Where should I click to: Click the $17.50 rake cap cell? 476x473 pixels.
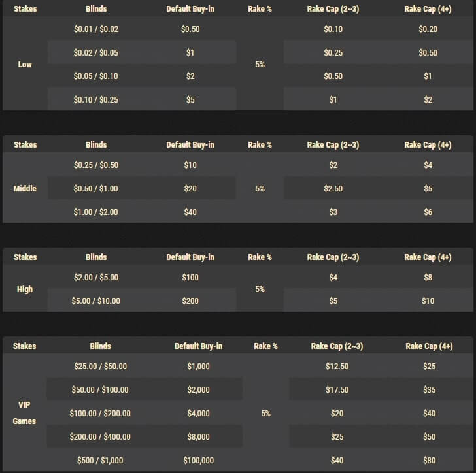coord(337,390)
